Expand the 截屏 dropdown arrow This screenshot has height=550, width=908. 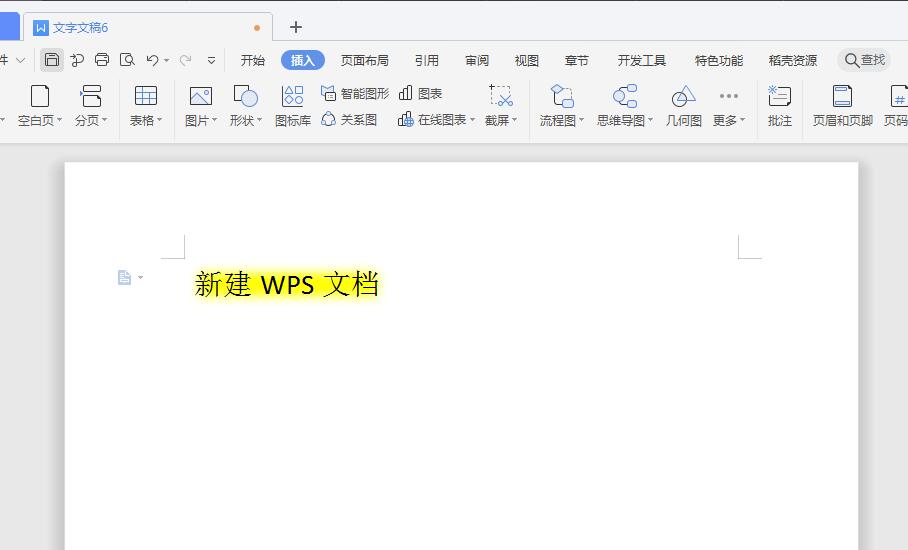[x=514, y=120]
